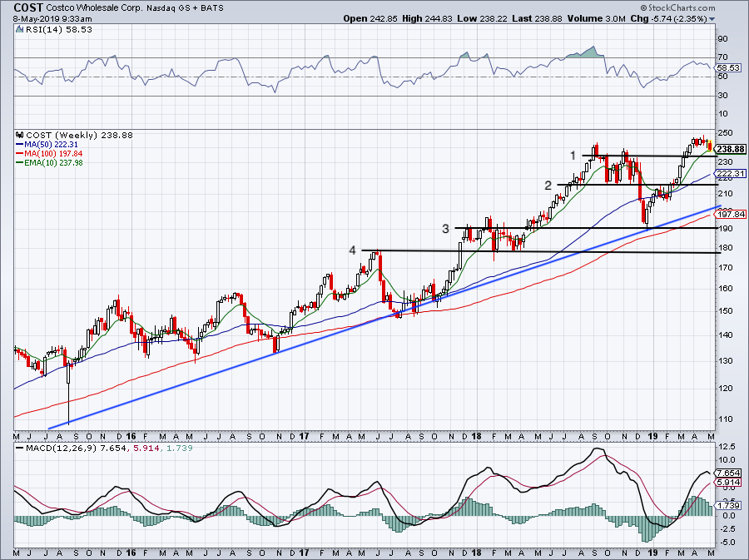Click the green EMA(10) 237.98 legend entry
The width and height of the screenshot is (749, 560).
(50, 162)
